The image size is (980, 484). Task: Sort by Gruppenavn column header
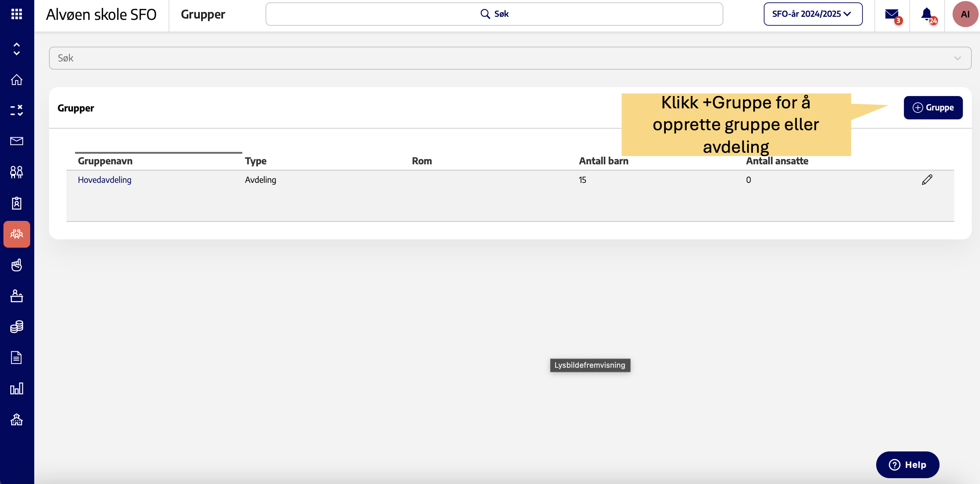point(105,161)
